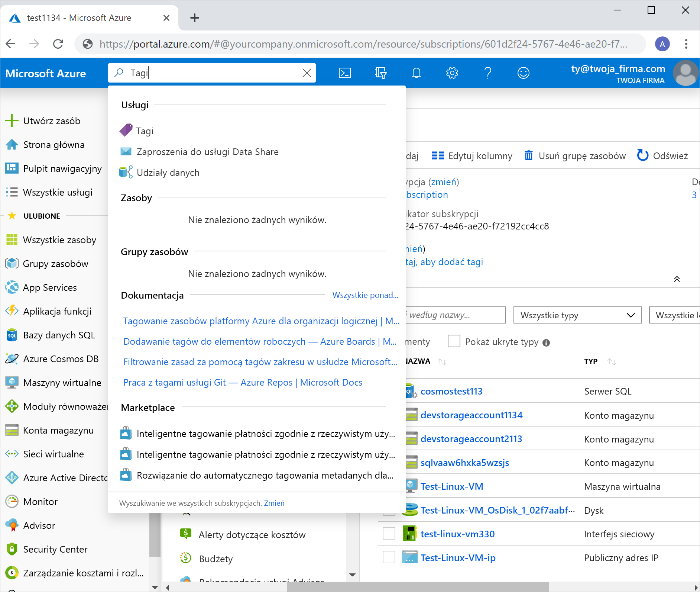
Task: Click browser reload button
Action: pyautogui.click(x=58, y=44)
